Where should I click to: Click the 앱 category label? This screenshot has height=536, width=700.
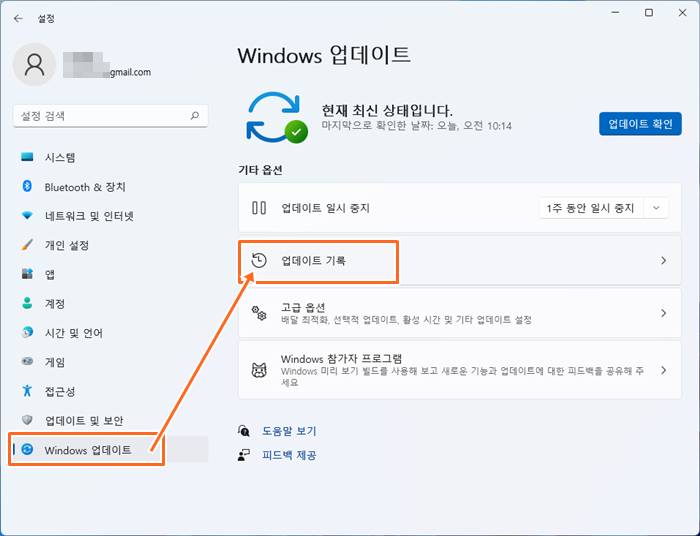point(50,274)
